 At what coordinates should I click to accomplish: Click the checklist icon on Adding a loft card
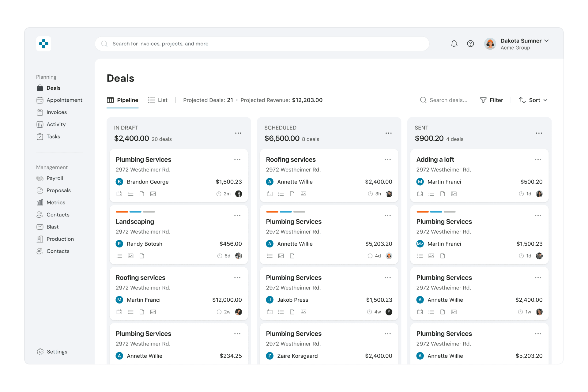(431, 194)
